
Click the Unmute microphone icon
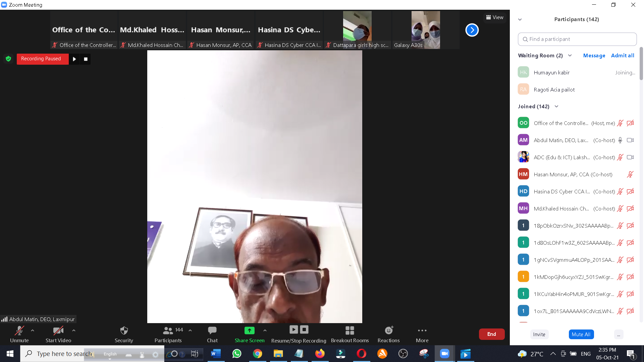[19, 330]
